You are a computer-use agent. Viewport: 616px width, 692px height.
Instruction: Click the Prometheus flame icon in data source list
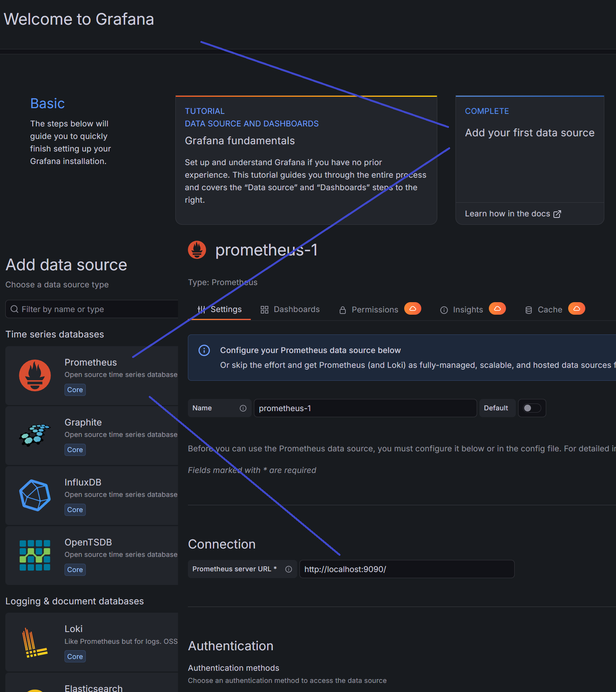pyautogui.click(x=35, y=375)
